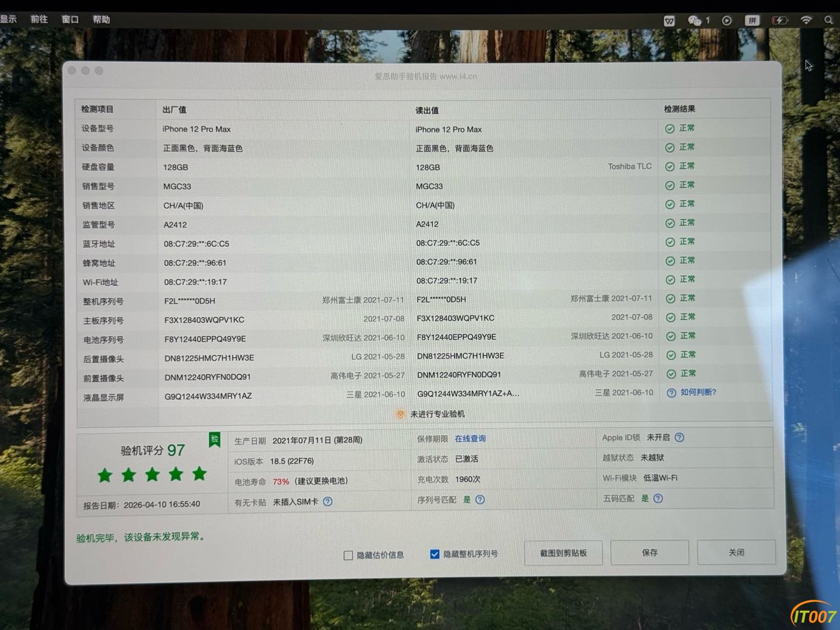Click help icon beside 未插入SIM卡
The height and width of the screenshot is (630, 840).
click(x=328, y=502)
